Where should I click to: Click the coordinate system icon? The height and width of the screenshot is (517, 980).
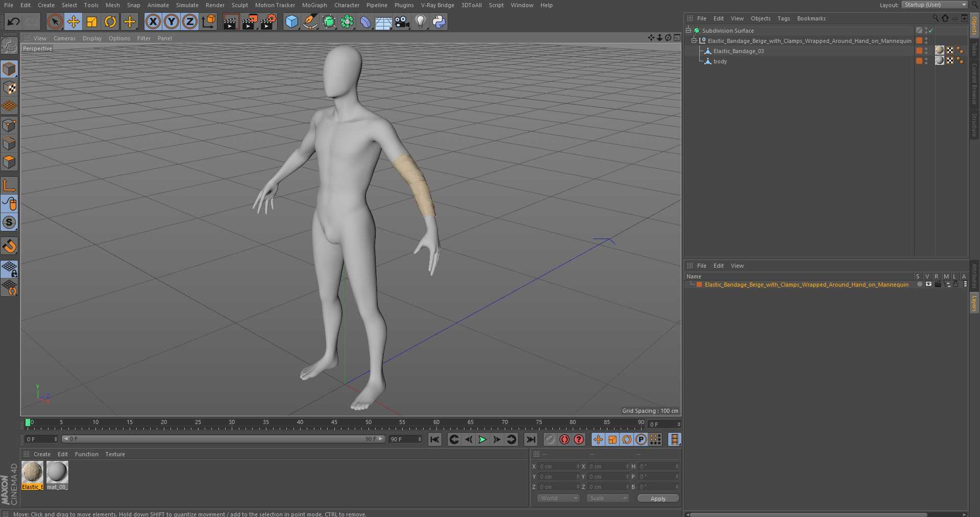coord(209,21)
